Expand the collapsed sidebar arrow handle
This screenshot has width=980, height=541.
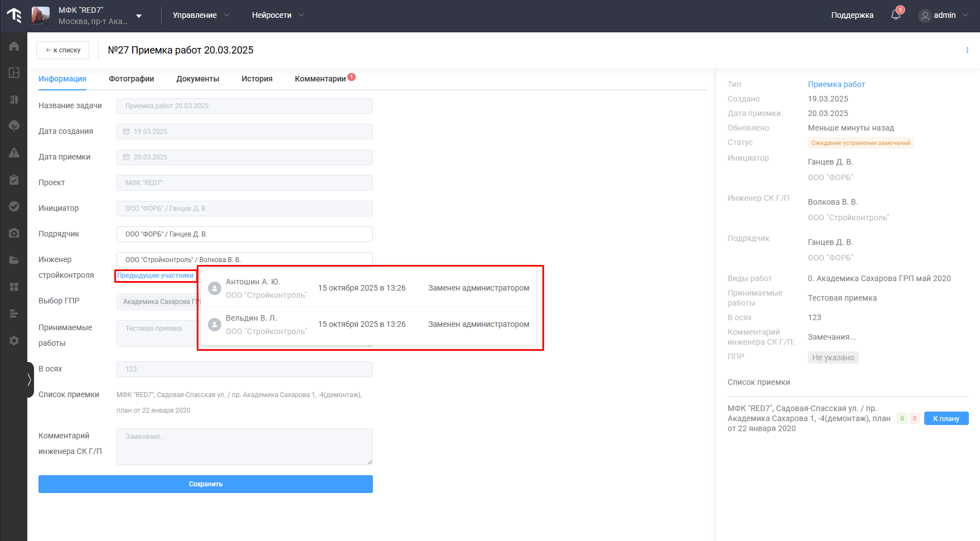(30, 380)
